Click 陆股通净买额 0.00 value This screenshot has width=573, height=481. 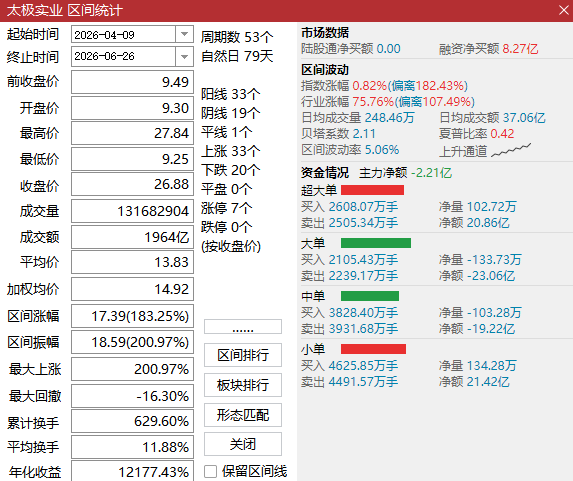[351, 49]
